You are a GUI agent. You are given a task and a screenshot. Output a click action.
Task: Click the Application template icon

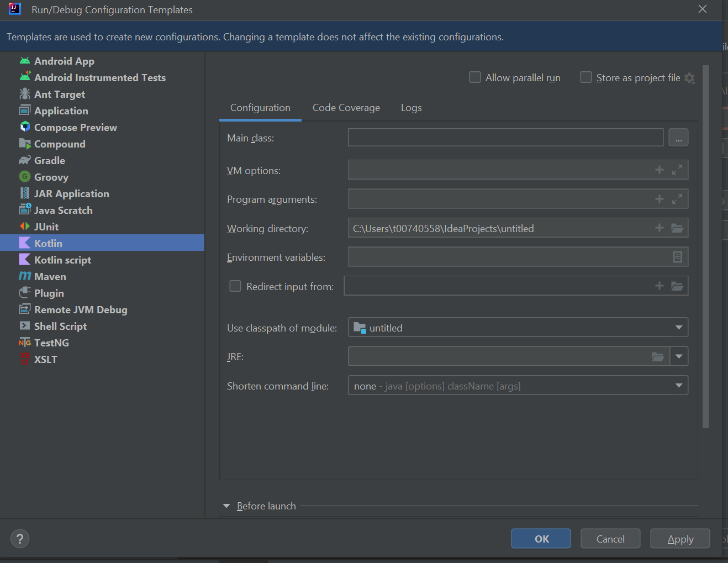[x=25, y=111]
